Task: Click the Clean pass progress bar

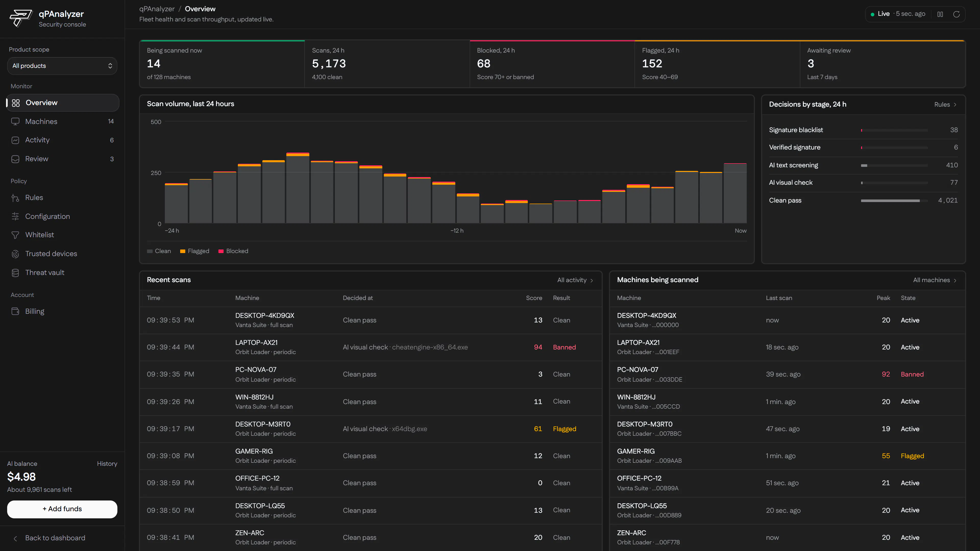Action: pos(895,201)
